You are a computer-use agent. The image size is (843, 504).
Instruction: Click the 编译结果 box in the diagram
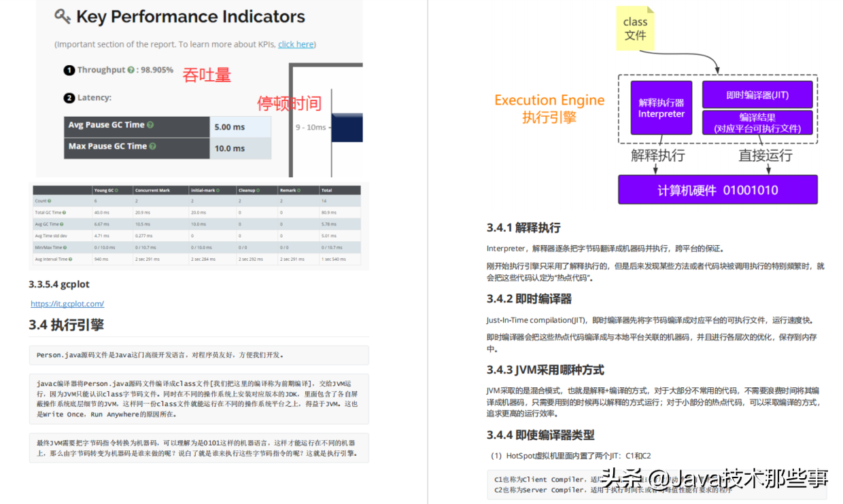point(757,122)
